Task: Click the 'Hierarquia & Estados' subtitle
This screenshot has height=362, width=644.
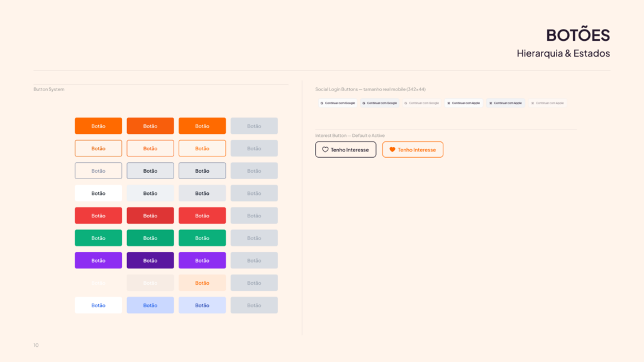Action: coord(563,53)
